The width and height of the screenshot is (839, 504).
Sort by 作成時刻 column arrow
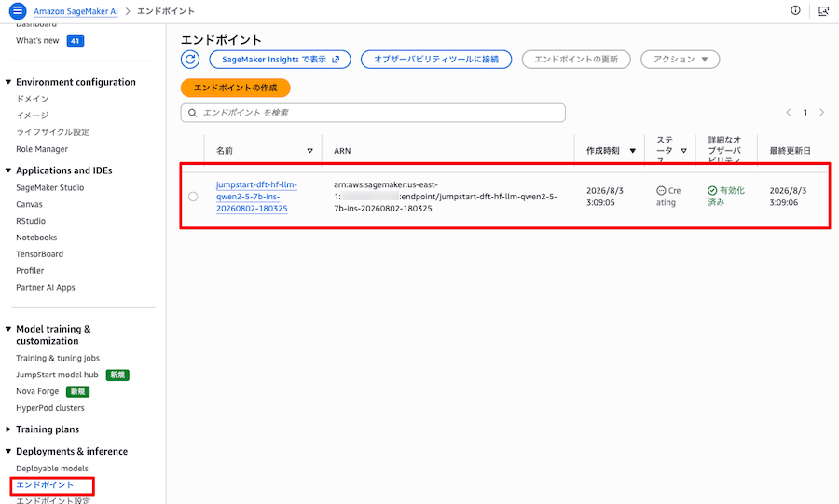(x=632, y=151)
